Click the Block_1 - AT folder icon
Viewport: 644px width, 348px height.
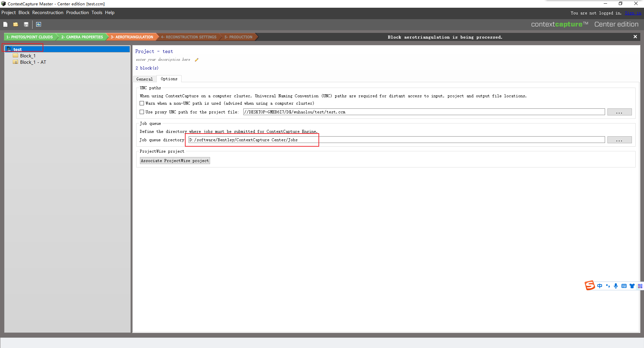[x=15, y=62]
